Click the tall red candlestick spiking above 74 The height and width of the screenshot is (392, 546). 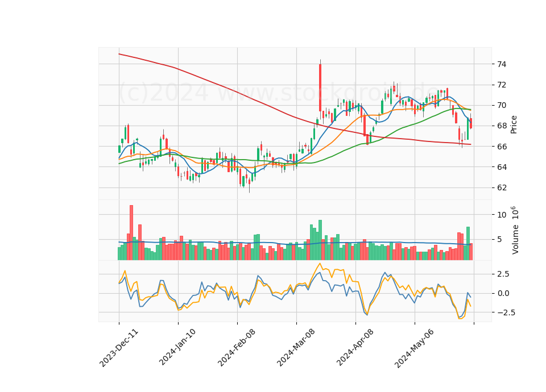pos(320,88)
